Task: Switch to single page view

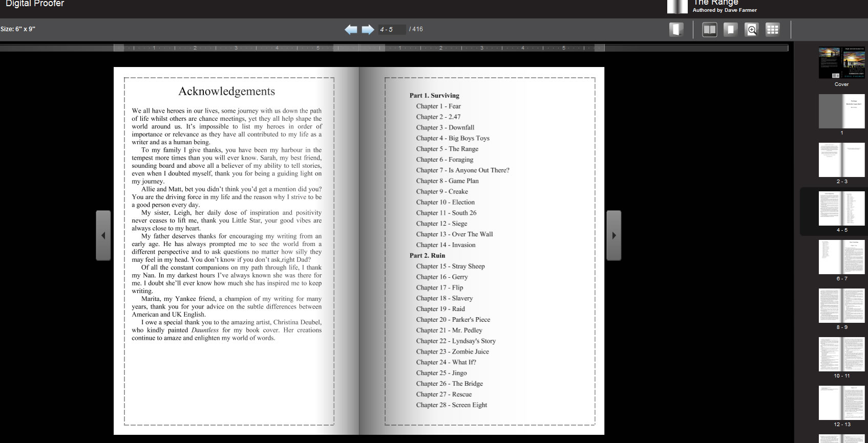Action: [x=730, y=30]
